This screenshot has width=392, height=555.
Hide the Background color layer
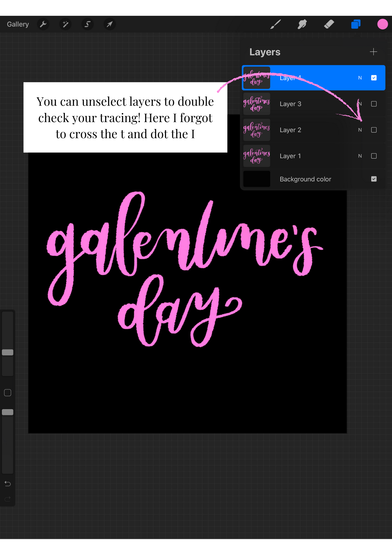tap(374, 179)
